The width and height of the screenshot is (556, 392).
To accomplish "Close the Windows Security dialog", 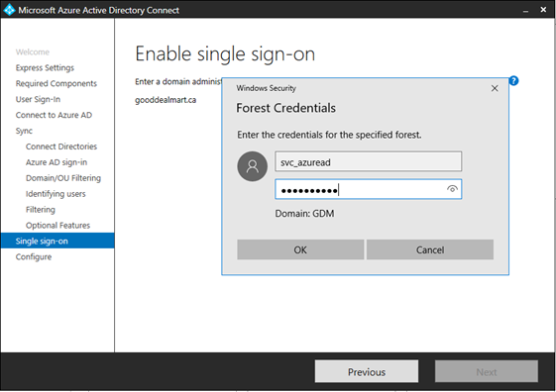I will (x=495, y=88).
